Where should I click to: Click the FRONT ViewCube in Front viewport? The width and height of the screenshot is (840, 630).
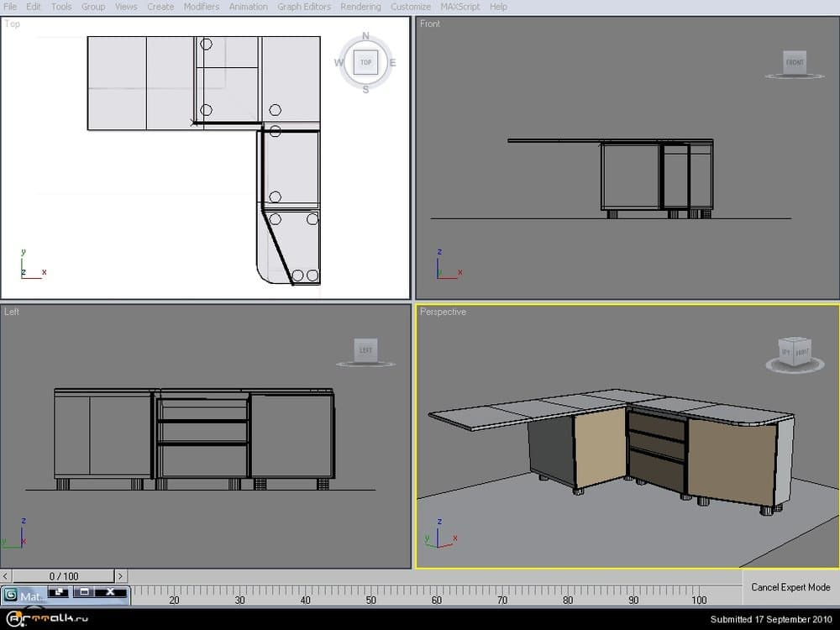click(794, 62)
